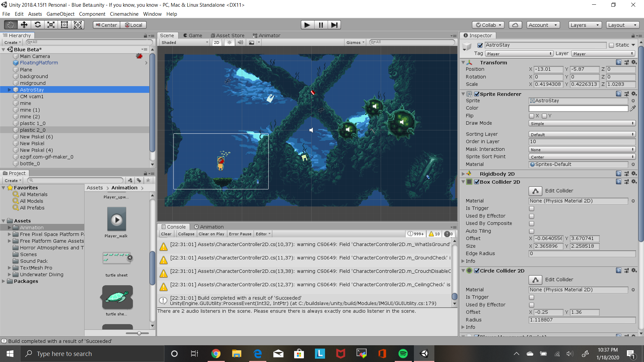Select the Rect Transform tool
The width and height of the screenshot is (644, 362).
tap(64, 25)
